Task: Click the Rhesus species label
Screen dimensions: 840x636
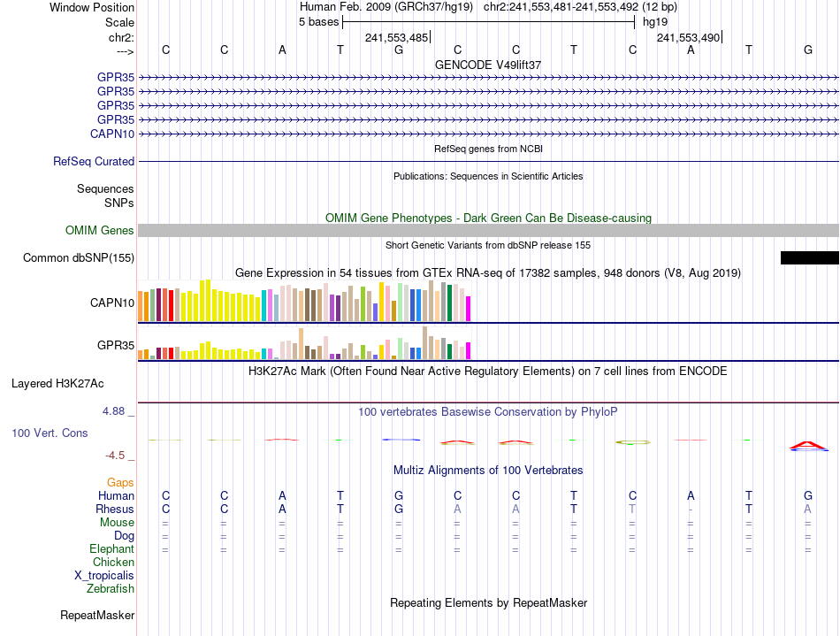Action: [x=115, y=510]
